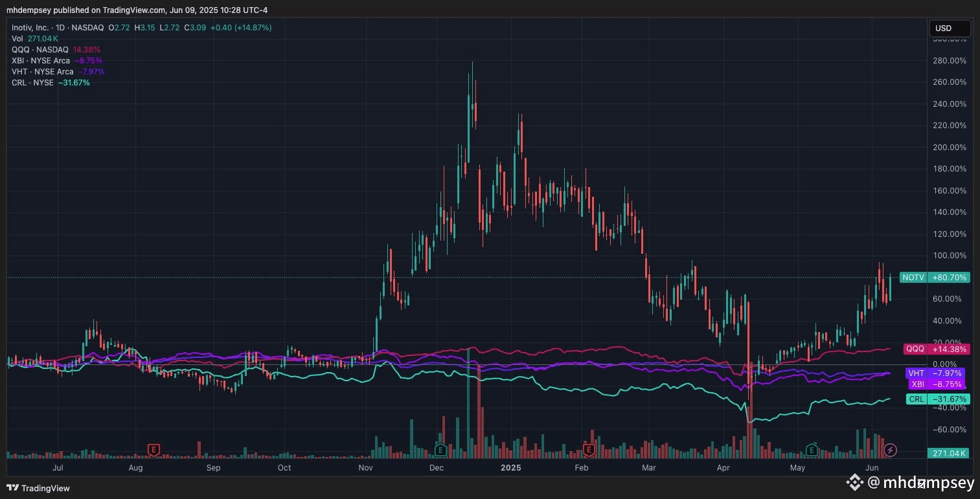Screen dimensions: 980x499
Task: Click the low value L2.72
Action: 168,28
